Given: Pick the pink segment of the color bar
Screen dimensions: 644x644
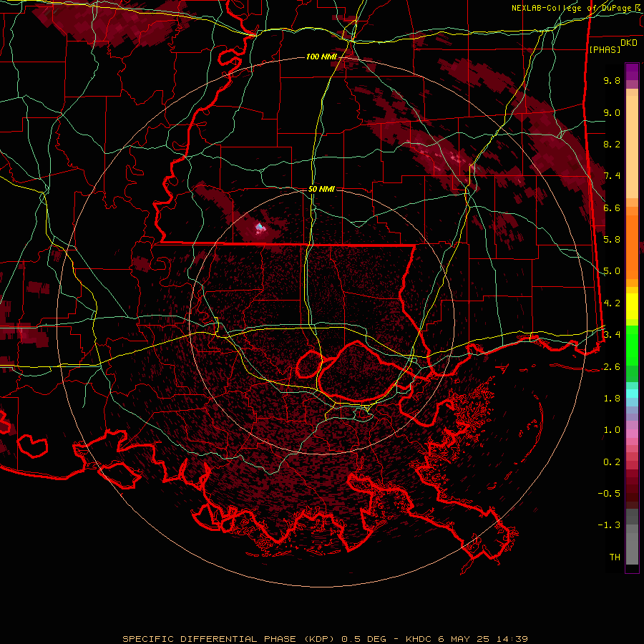Looking at the screenshot, I should tap(632, 434).
